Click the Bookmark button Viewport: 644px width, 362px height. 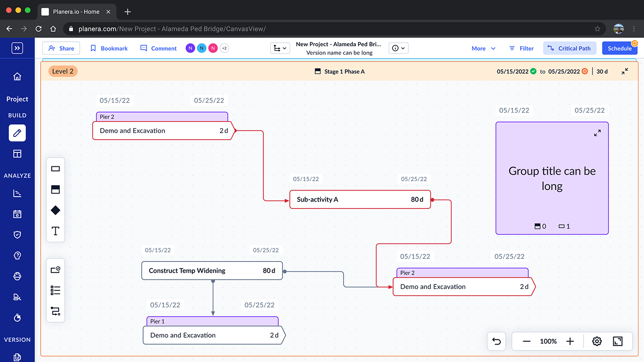(x=109, y=48)
